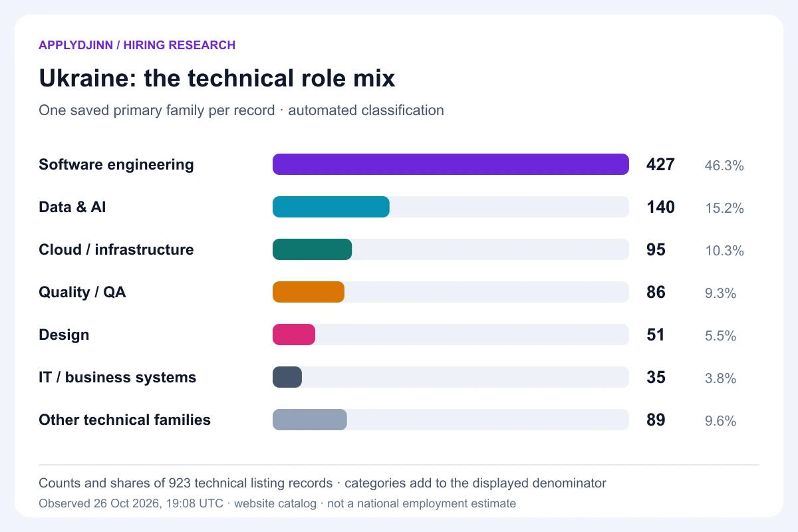The height and width of the screenshot is (532, 798).
Task: Click the purple Software engineering bar
Action: point(451,164)
